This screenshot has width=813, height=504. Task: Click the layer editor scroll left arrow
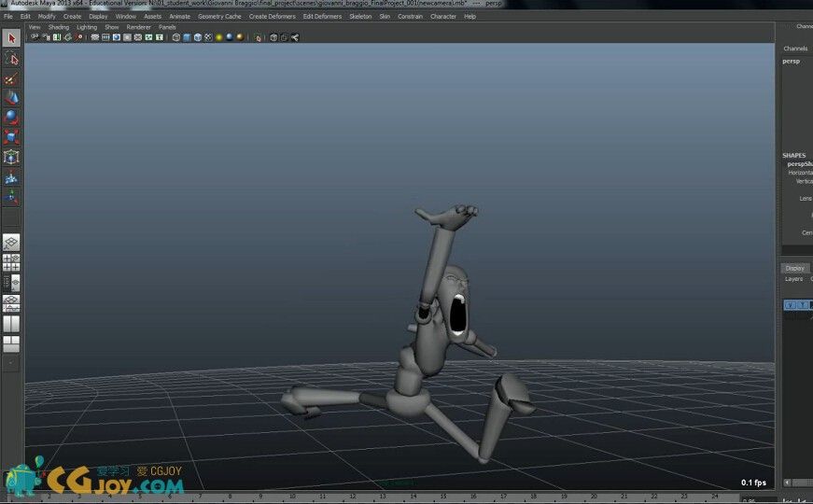pyautogui.click(x=787, y=483)
